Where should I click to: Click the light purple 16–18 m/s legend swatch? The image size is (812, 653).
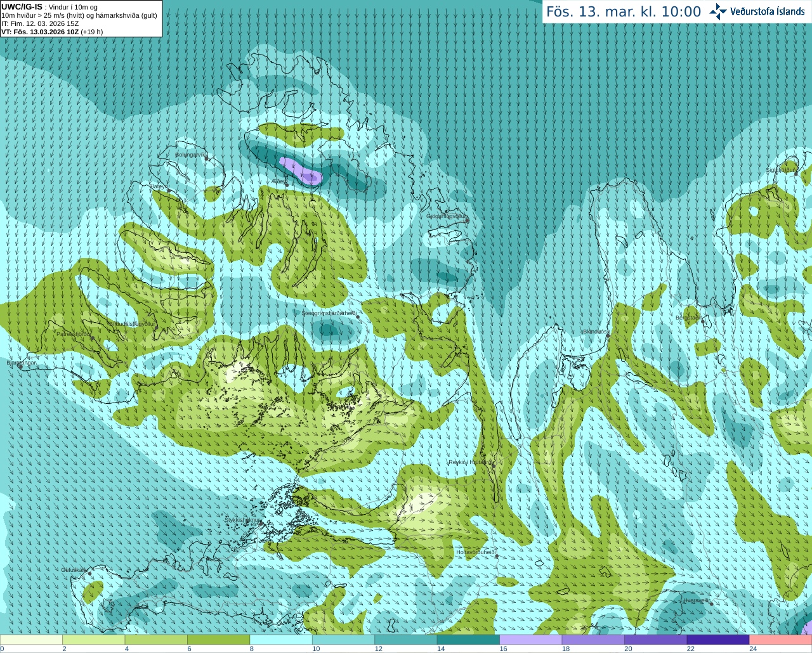pos(531,640)
